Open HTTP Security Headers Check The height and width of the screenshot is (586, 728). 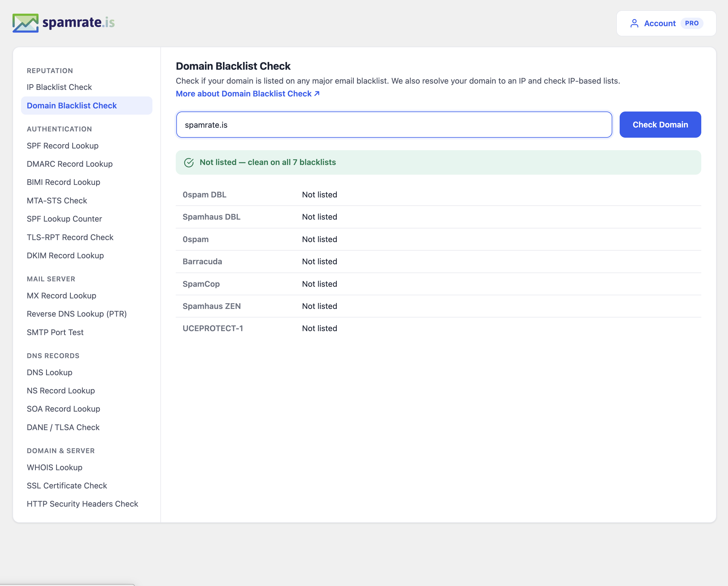82,504
